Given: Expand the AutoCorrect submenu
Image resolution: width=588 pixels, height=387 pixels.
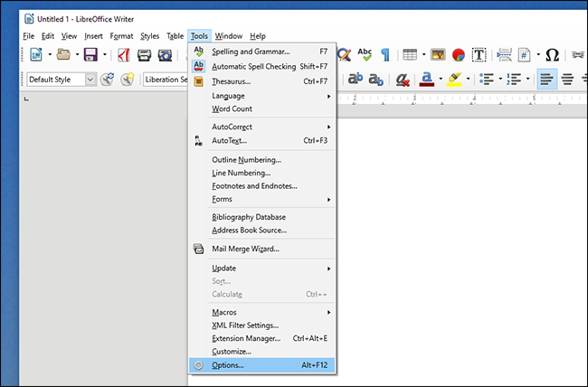Looking at the screenshot, I should coord(261,127).
